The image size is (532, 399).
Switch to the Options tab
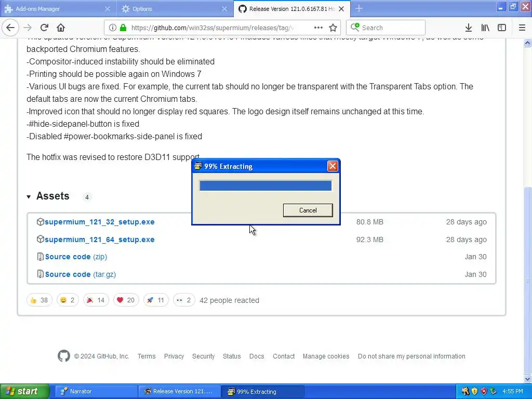175,8
